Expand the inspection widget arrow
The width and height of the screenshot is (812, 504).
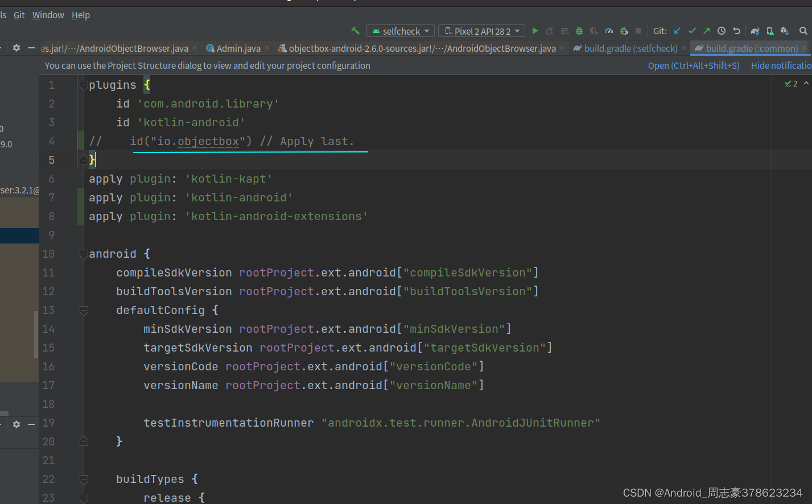(806, 84)
